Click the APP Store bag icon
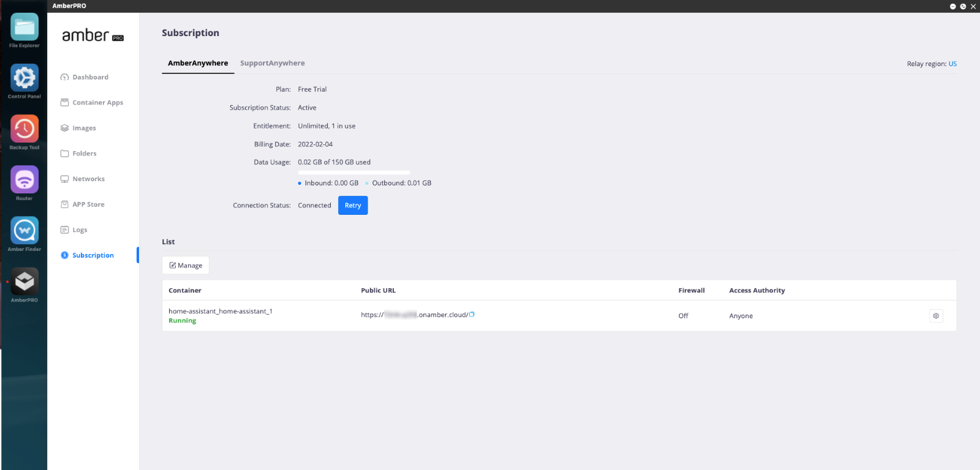The image size is (980, 470). (64, 204)
